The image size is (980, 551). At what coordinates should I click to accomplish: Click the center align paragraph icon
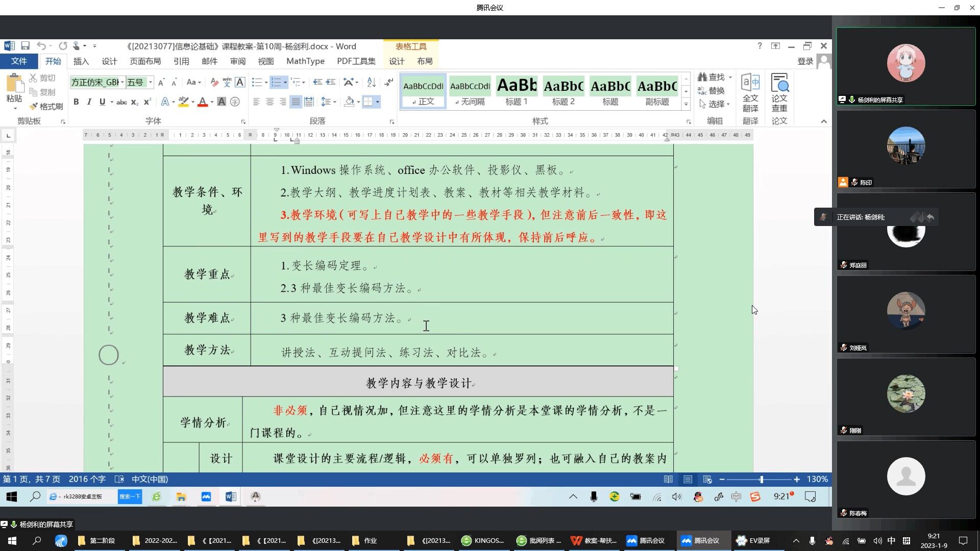click(x=269, y=102)
